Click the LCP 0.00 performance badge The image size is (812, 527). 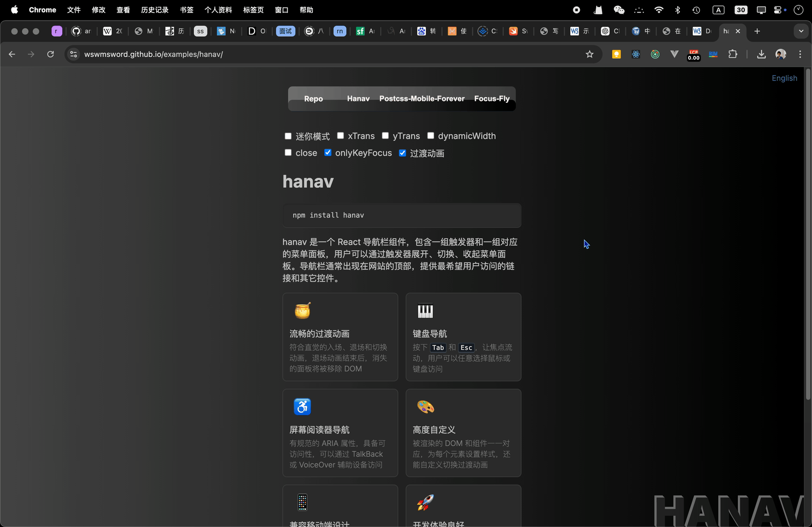[693, 54]
